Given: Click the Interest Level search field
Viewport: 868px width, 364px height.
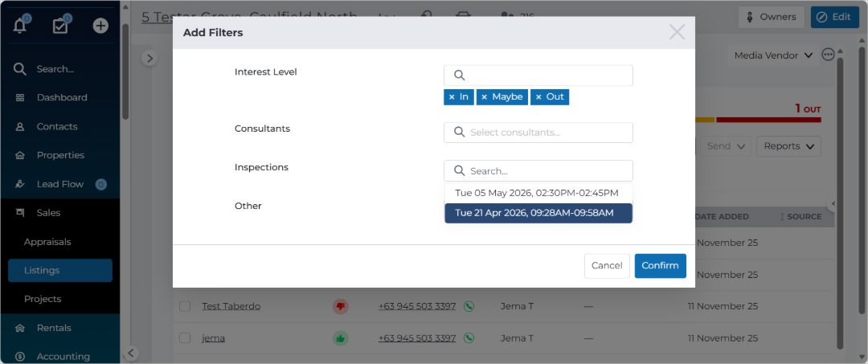Looking at the screenshot, I should tap(538, 76).
